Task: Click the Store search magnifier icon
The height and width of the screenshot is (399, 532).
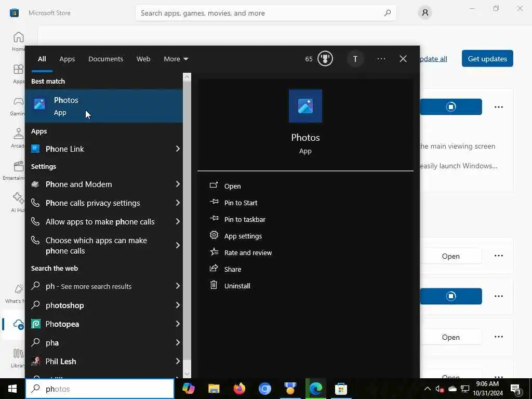Action: pyautogui.click(x=388, y=13)
